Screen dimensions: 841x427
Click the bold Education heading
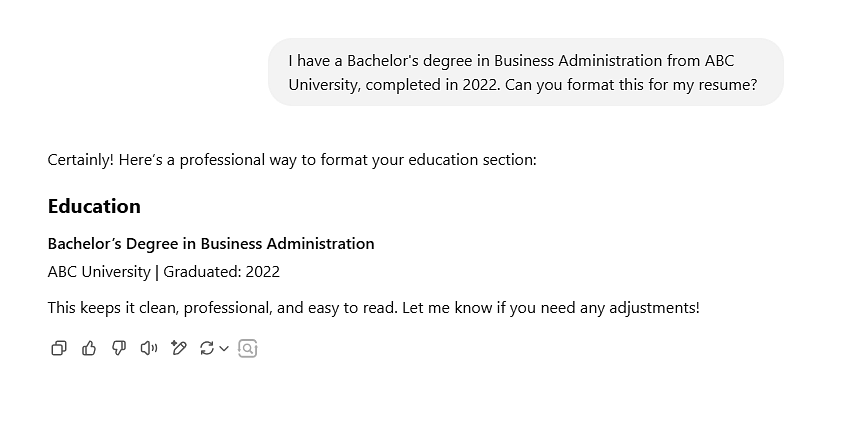tap(94, 207)
